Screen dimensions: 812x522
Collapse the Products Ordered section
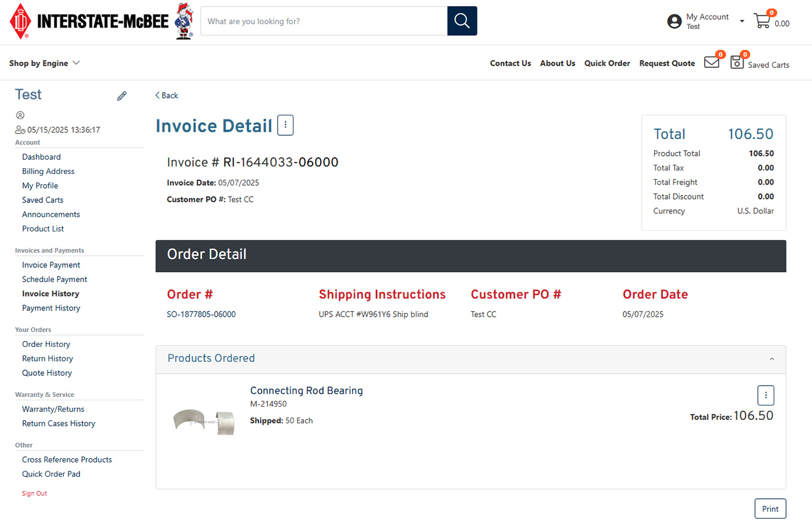[x=772, y=359]
